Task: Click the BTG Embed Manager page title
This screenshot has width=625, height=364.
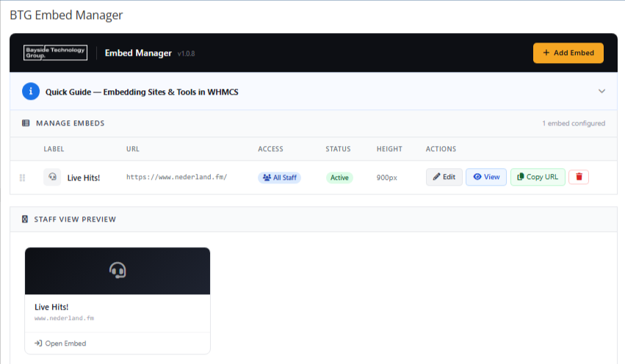Action: pyautogui.click(x=66, y=15)
